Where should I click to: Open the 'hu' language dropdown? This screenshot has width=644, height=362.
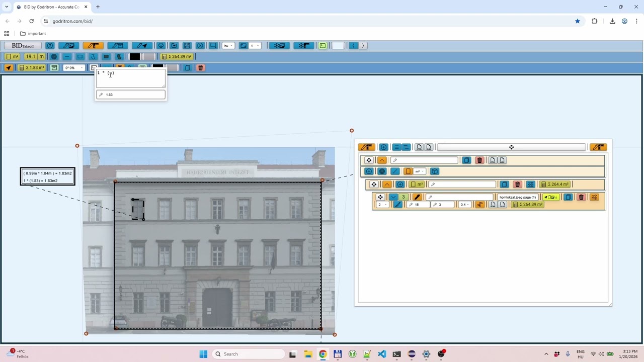[228, 46]
